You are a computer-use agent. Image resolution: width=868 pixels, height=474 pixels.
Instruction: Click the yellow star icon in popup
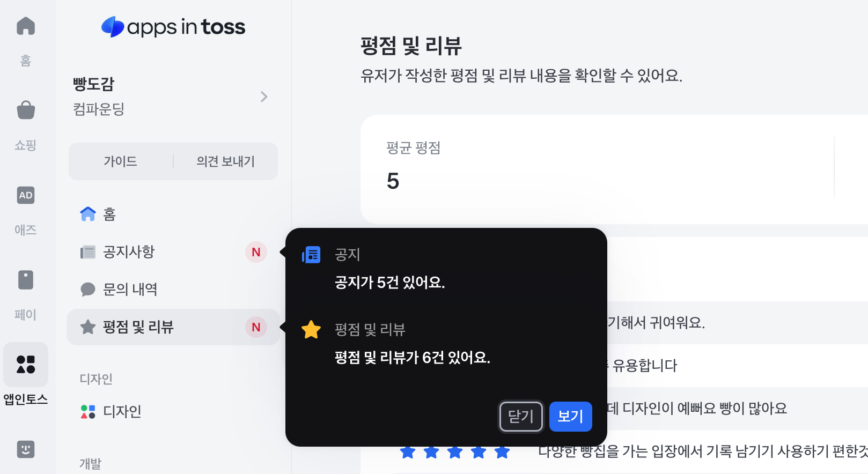click(x=311, y=329)
